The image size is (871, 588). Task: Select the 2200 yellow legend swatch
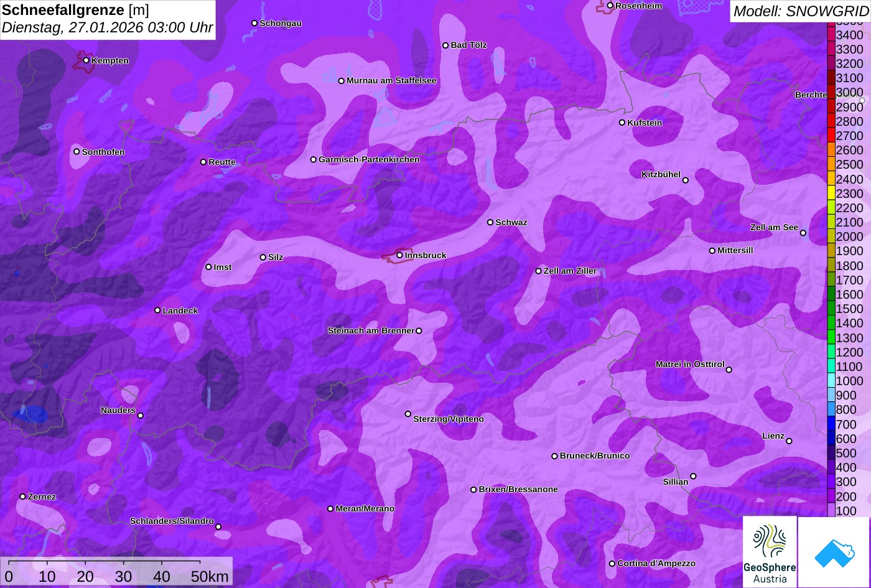tap(831, 207)
